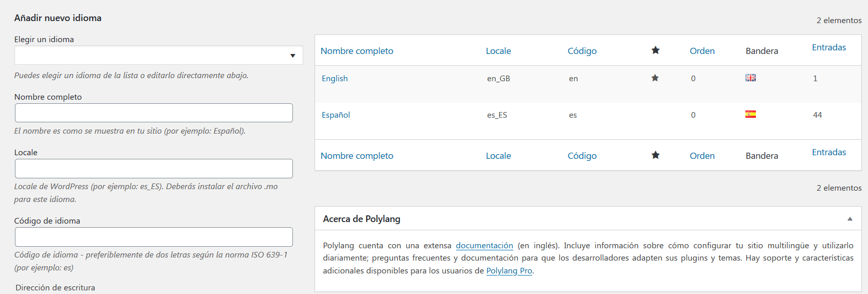The height and width of the screenshot is (294, 868).
Task: Click the order value 0 in English row
Action: coord(693,78)
